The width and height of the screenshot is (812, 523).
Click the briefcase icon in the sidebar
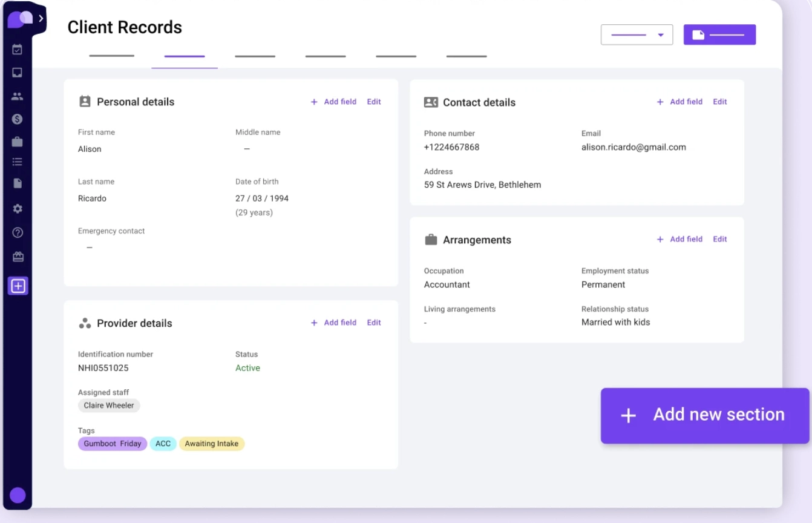(17, 142)
